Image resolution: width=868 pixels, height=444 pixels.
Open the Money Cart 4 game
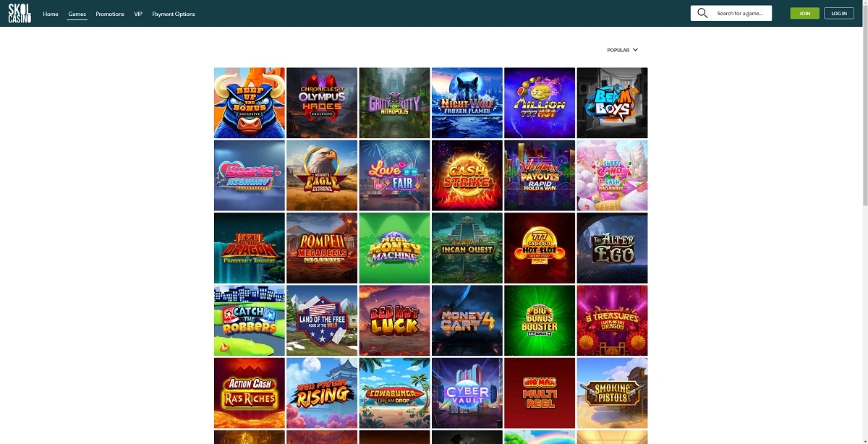click(x=467, y=320)
